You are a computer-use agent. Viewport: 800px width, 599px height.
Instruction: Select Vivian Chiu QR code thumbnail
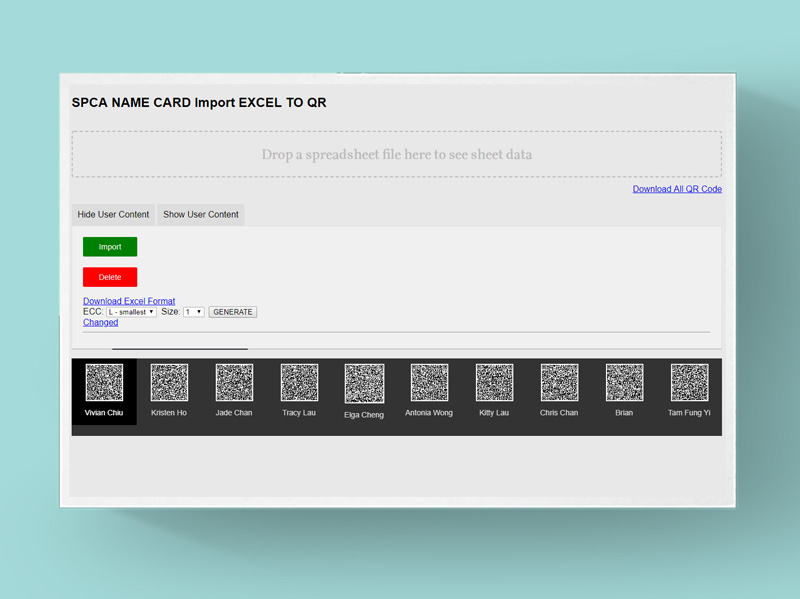point(104,383)
